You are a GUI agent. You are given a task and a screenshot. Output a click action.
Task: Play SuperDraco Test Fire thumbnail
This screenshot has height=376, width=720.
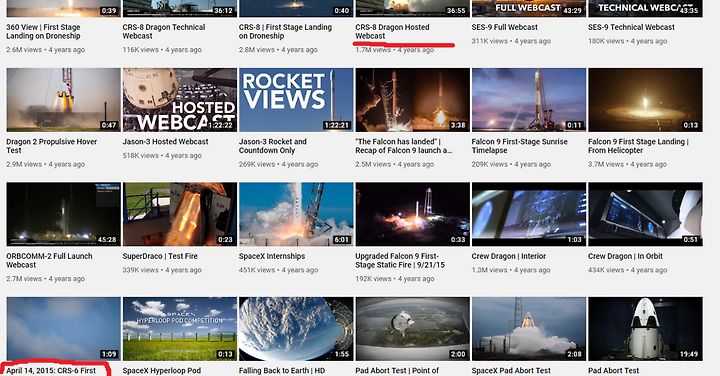(x=180, y=214)
